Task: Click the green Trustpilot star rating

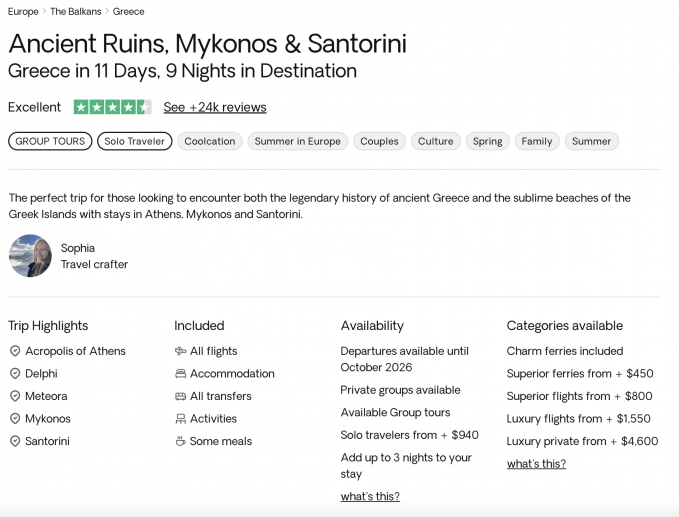Action: 112,107
